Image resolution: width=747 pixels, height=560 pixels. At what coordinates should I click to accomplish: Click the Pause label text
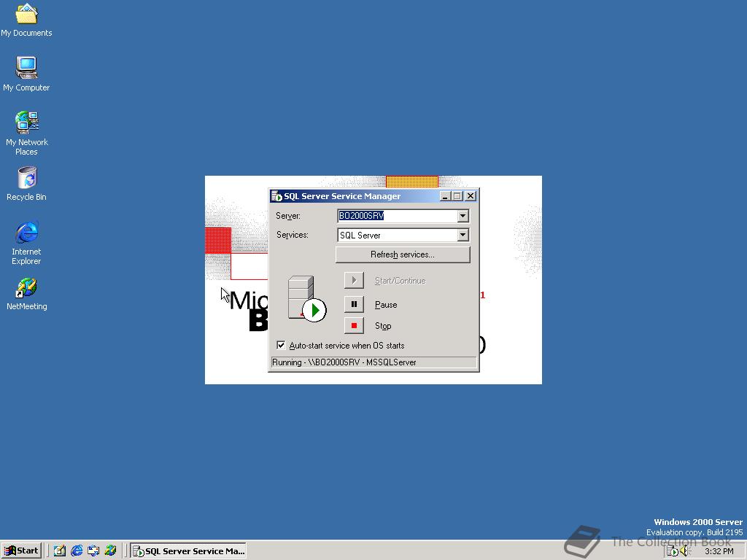tap(386, 305)
